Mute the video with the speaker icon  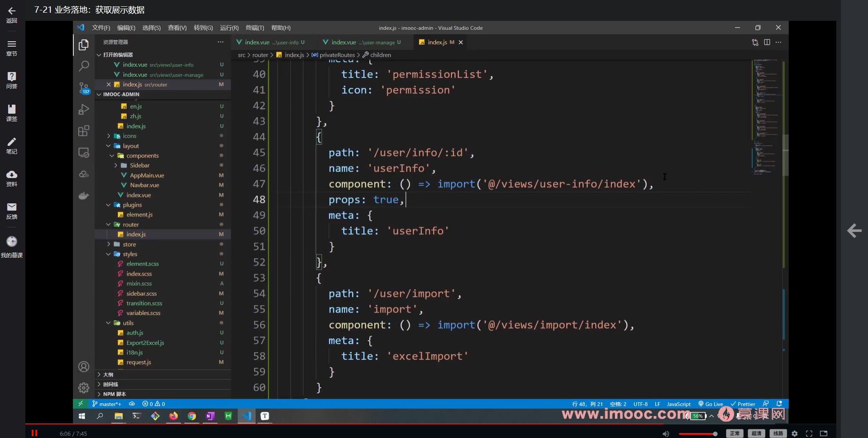[x=665, y=433]
